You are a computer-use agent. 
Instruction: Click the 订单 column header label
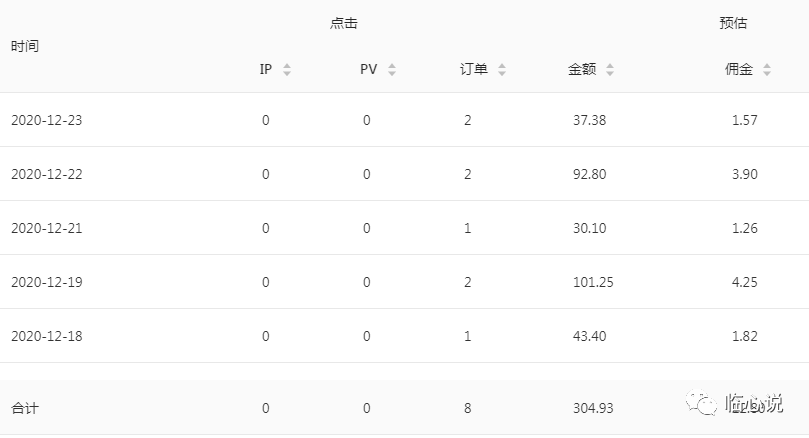(x=474, y=69)
